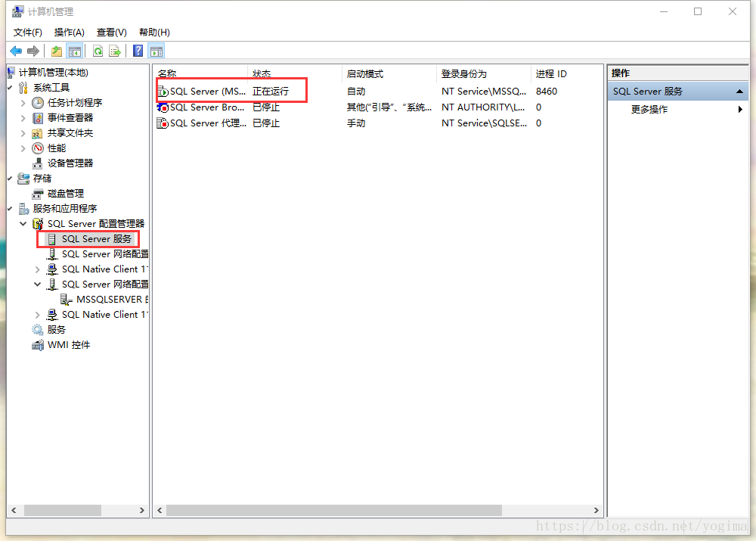Click the 存储 storage icon
This screenshot has height=541, width=756.
pyautogui.click(x=23, y=179)
